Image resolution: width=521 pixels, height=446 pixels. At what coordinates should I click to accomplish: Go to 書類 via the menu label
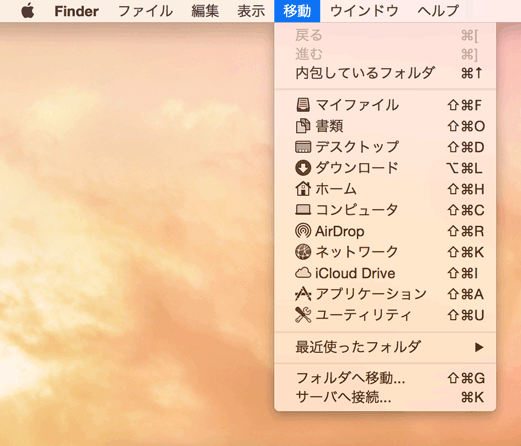click(329, 126)
